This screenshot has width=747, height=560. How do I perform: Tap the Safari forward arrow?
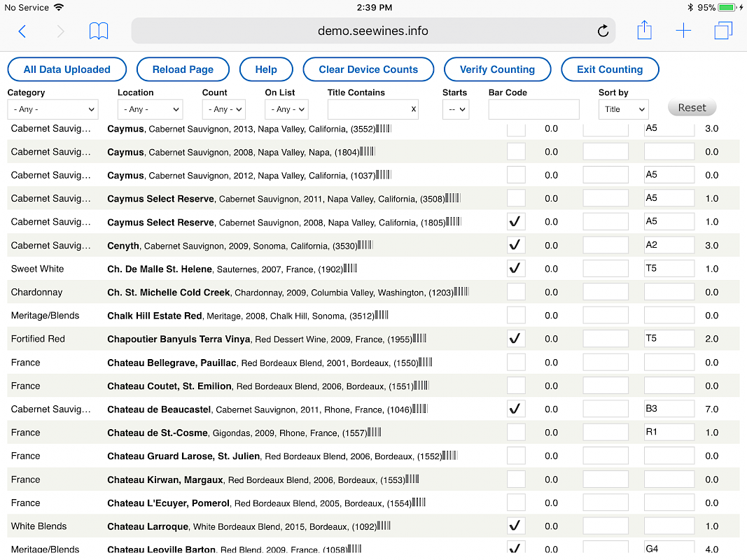[60, 31]
